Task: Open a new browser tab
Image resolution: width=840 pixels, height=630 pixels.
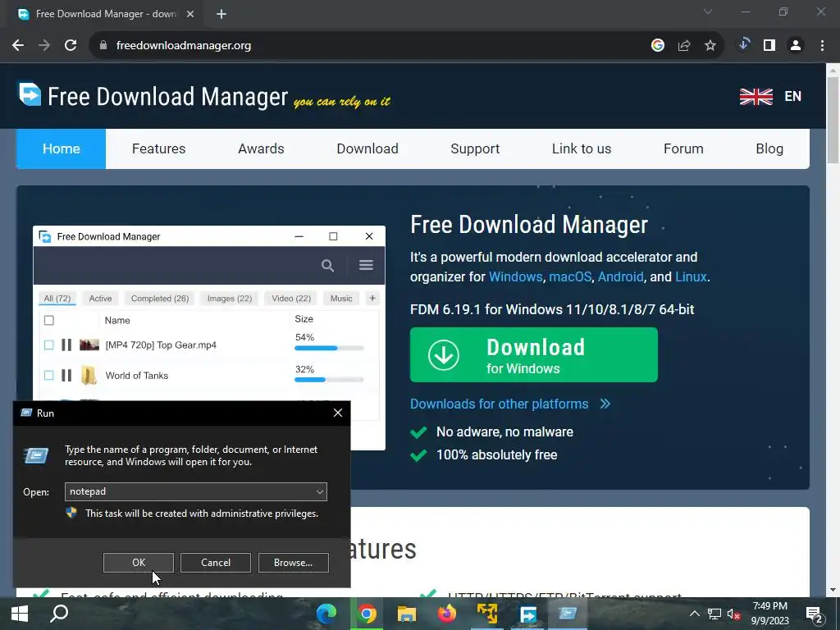Action: (221, 15)
